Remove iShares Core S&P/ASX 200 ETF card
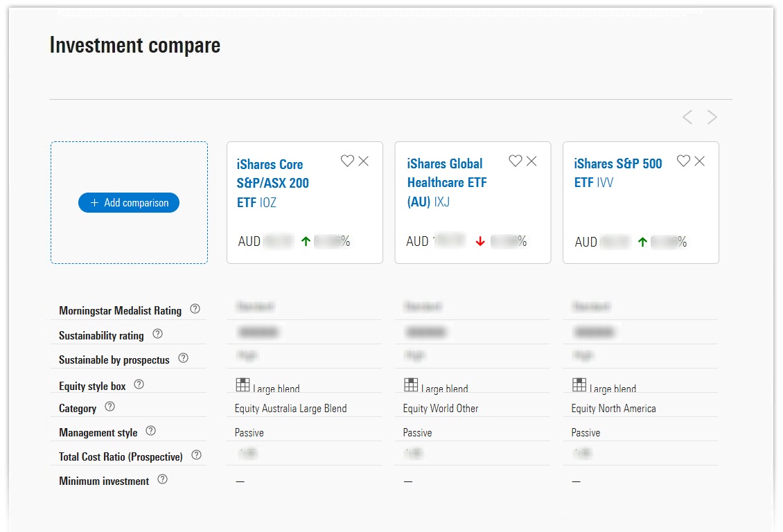783x532 pixels. point(364,161)
